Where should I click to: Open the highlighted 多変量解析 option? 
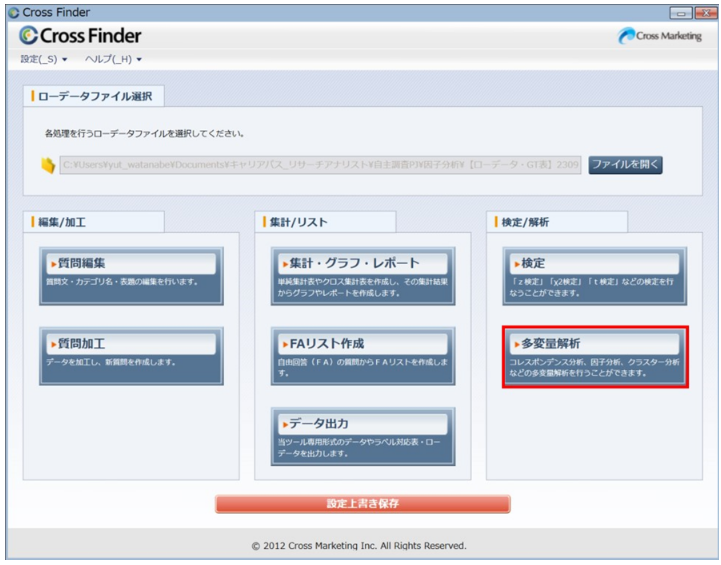click(x=595, y=344)
